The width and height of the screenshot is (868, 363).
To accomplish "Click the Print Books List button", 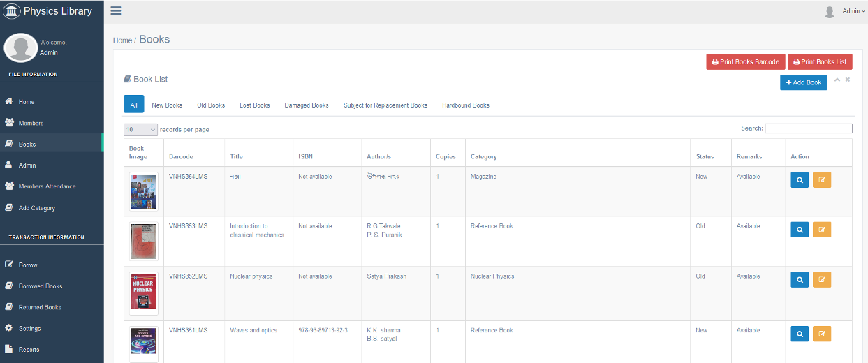I will pos(819,62).
